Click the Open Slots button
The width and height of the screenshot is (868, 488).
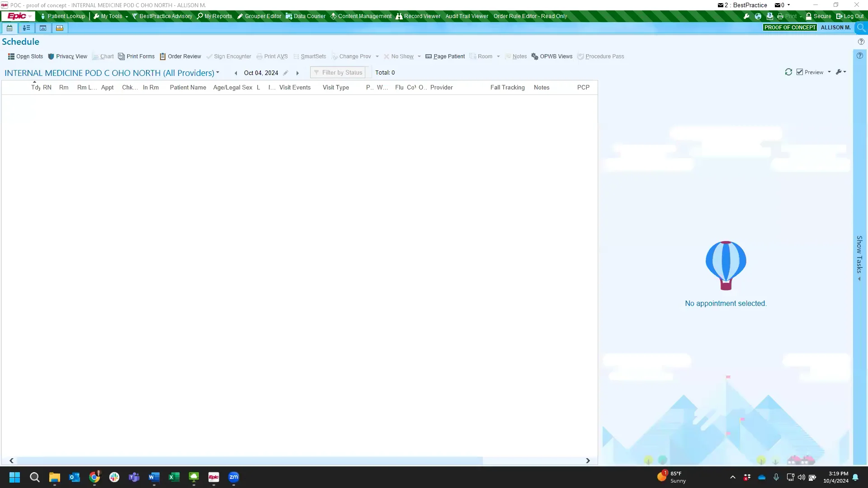pyautogui.click(x=25, y=56)
